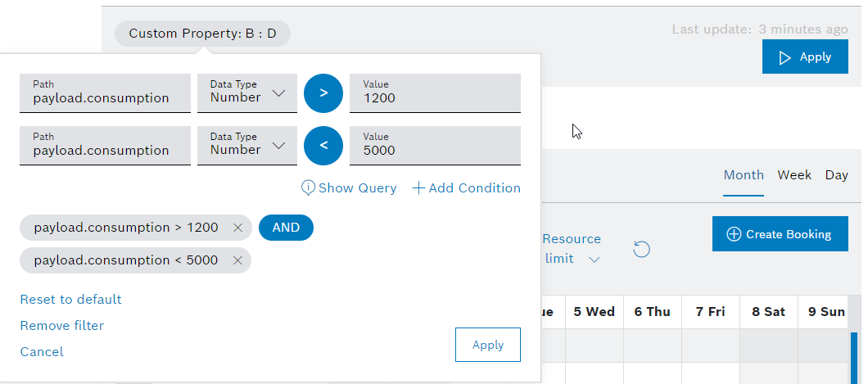868x384 pixels.
Task: Click the outlined Apply button in filter popup
Action: (x=487, y=345)
